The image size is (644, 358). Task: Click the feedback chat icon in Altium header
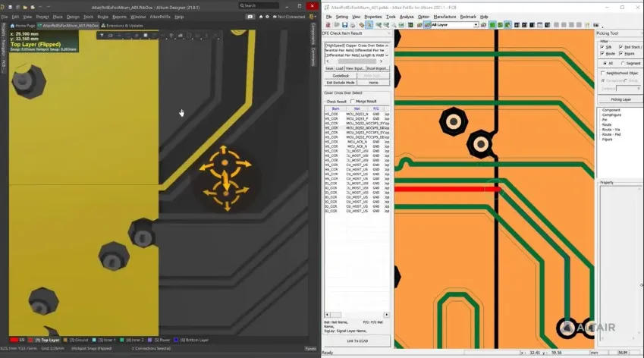(250, 17)
